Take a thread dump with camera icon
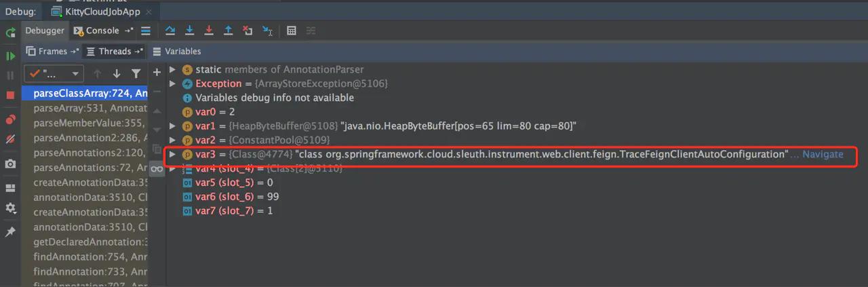The height and width of the screenshot is (287, 868). pyautogui.click(x=10, y=164)
